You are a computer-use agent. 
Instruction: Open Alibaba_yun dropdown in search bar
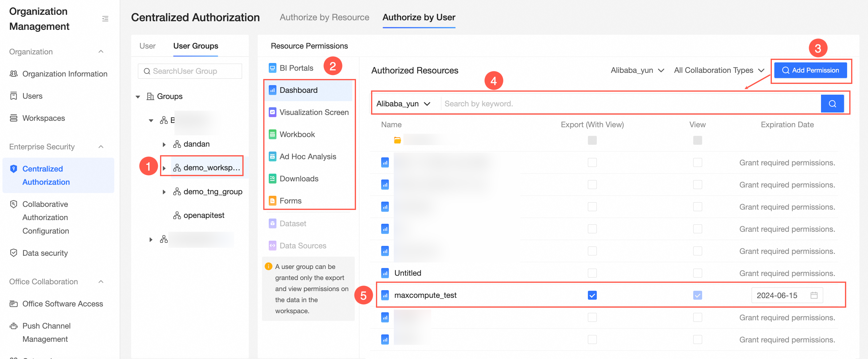(403, 104)
